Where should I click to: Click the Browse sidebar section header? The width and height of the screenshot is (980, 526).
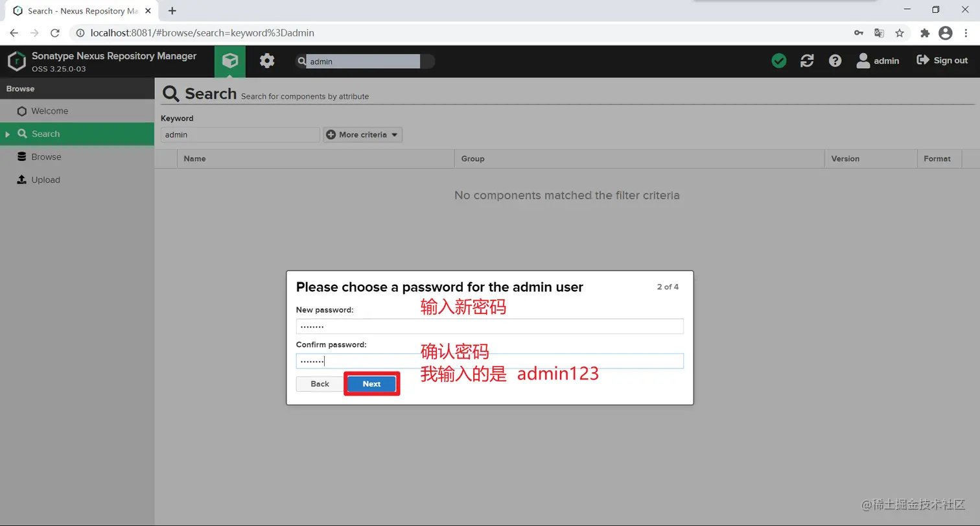pos(77,88)
